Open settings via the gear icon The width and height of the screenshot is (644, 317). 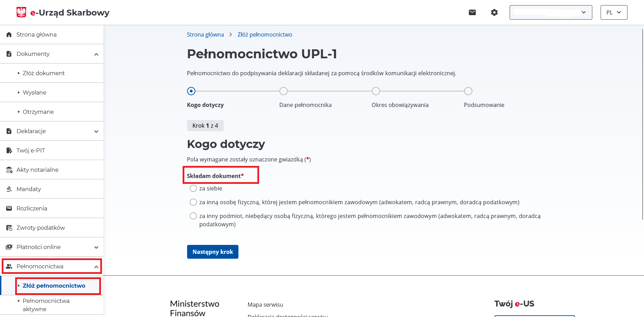[494, 12]
